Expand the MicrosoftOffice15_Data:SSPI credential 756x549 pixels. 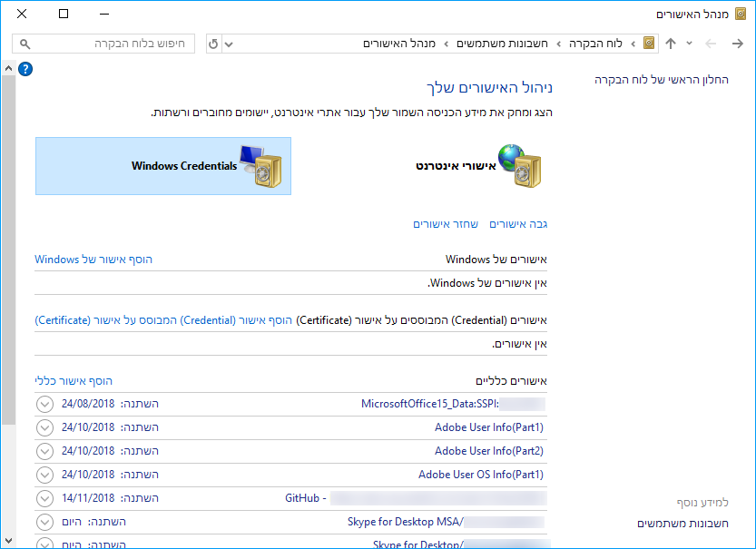(44, 404)
